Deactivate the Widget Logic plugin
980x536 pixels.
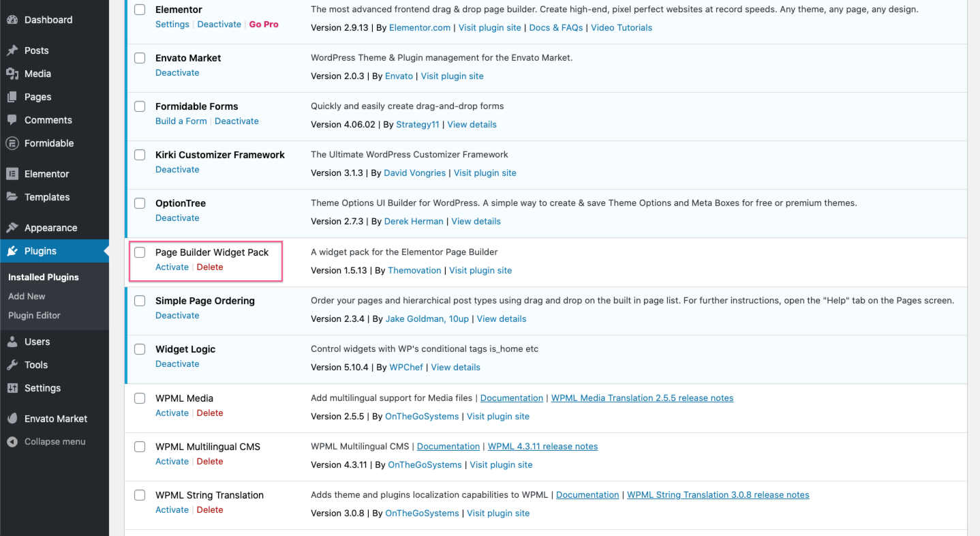tap(177, 364)
